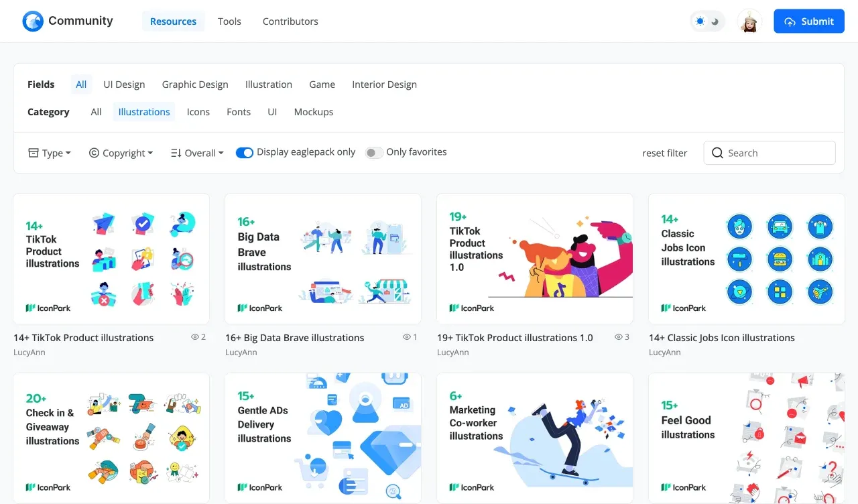858x504 pixels.
Task: Click the search magnifier icon
Action: (x=717, y=153)
